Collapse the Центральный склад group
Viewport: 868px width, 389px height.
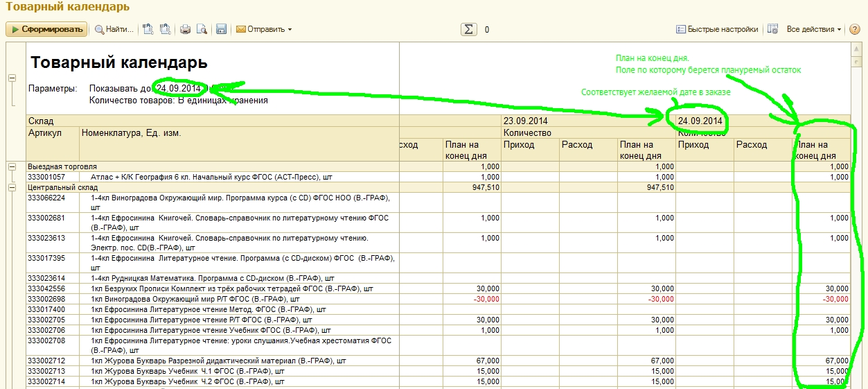[12, 187]
